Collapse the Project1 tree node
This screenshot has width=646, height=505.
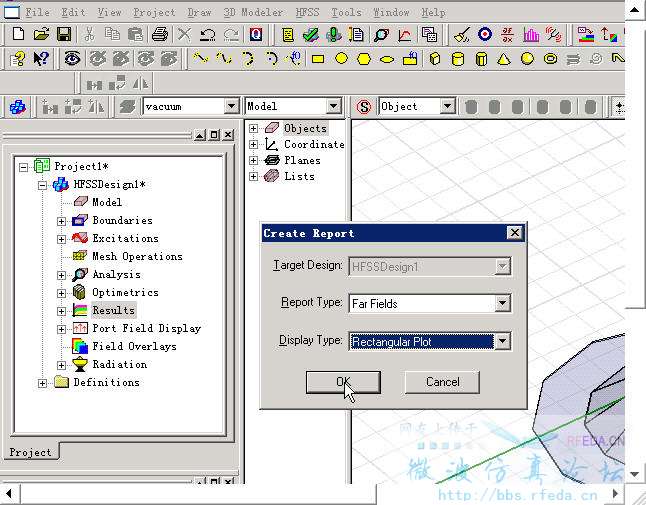pyautogui.click(x=23, y=167)
